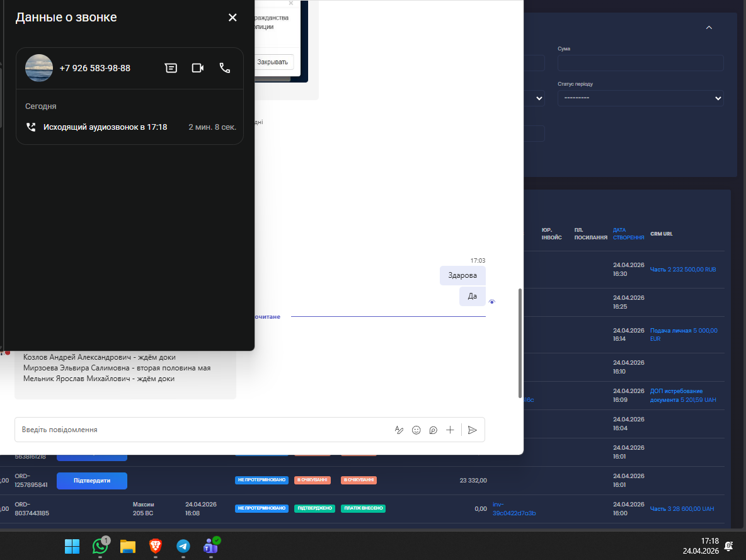746x560 pixels.
Task: Open the taskbar clock showing 17:18
Action: pos(701,546)
